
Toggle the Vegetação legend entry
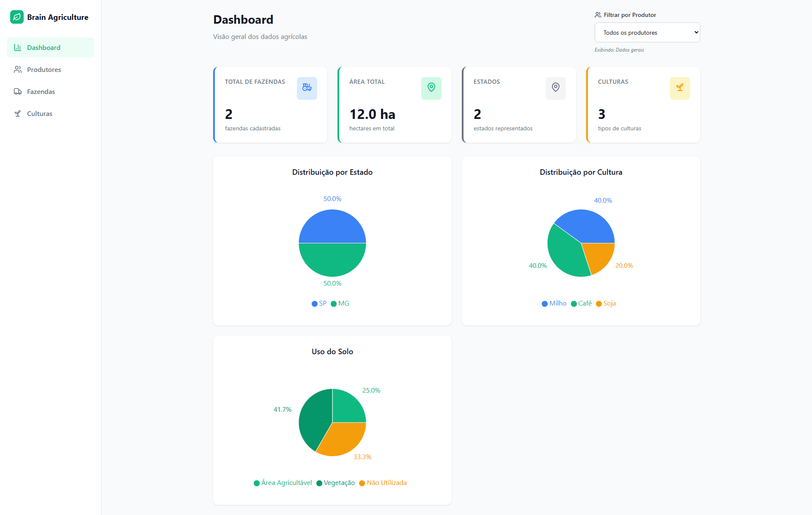tap(336, 483)
